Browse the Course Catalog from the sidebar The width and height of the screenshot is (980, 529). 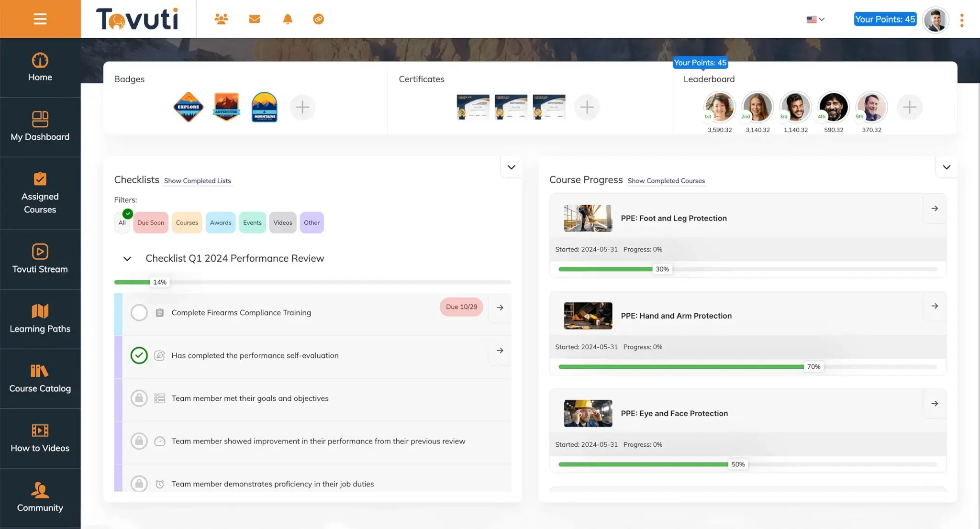point(40,378)
